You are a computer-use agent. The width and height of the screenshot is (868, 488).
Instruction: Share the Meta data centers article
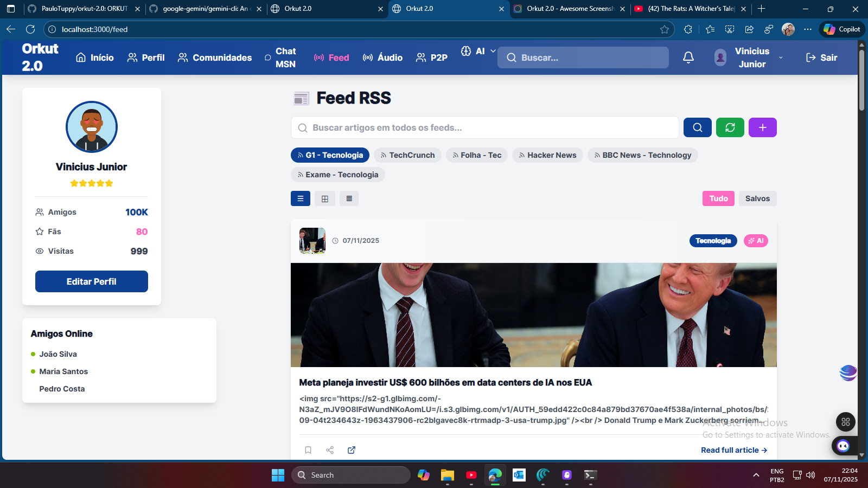click(330, 450)
